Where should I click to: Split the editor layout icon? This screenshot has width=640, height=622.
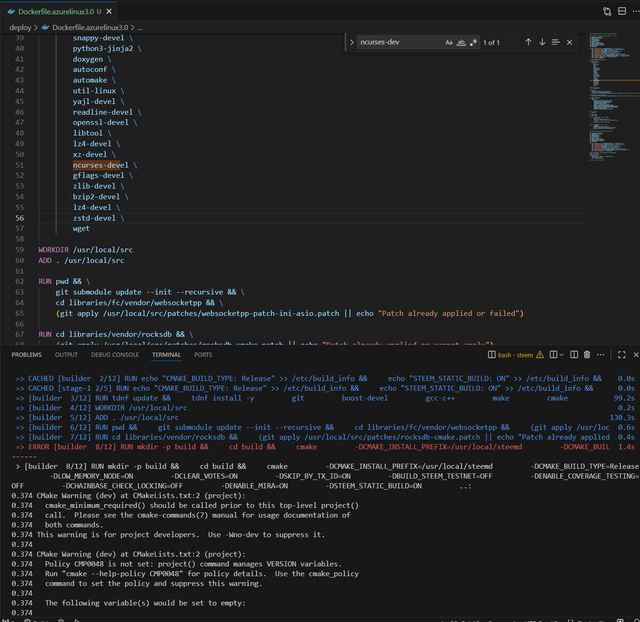(622, 11)
